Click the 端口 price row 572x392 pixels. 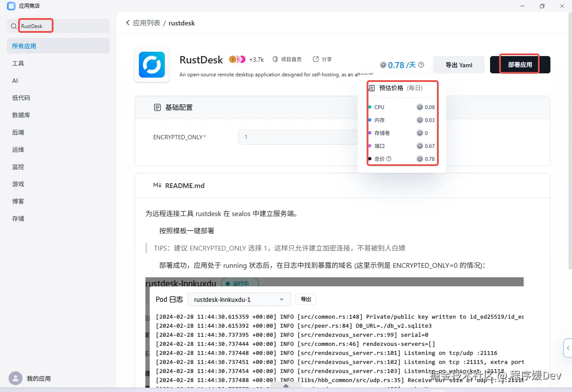pyautogui.click(x=402, y=146)
